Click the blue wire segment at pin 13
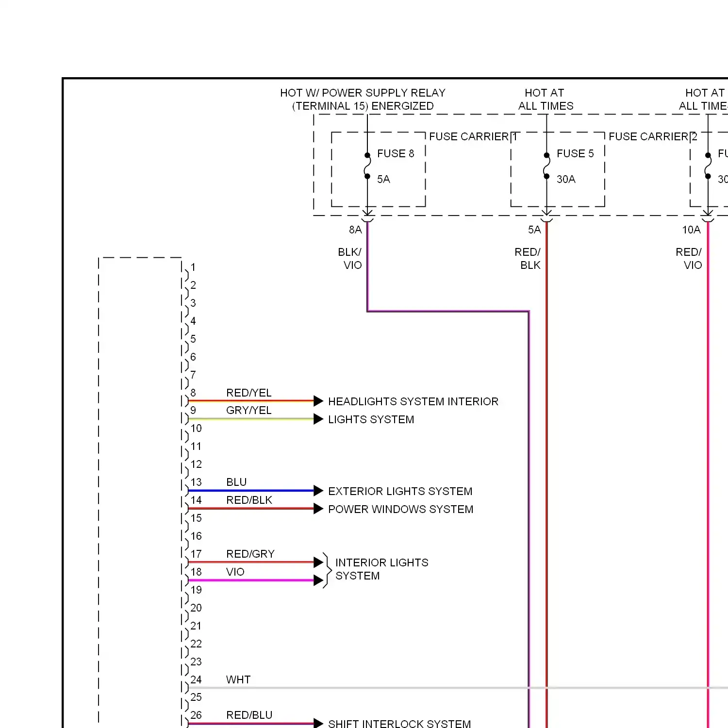728x728 pixels. pos(251,491)
